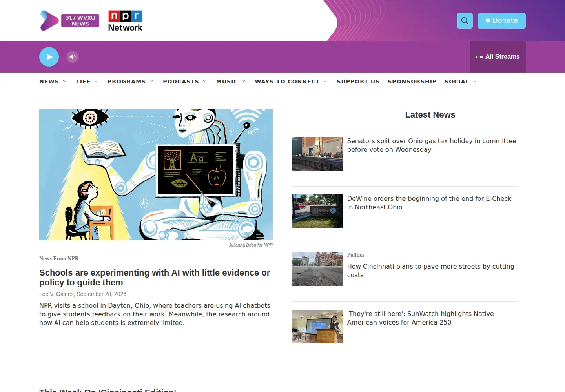Read the SunWatch Native American voices headline

(421, 318)
